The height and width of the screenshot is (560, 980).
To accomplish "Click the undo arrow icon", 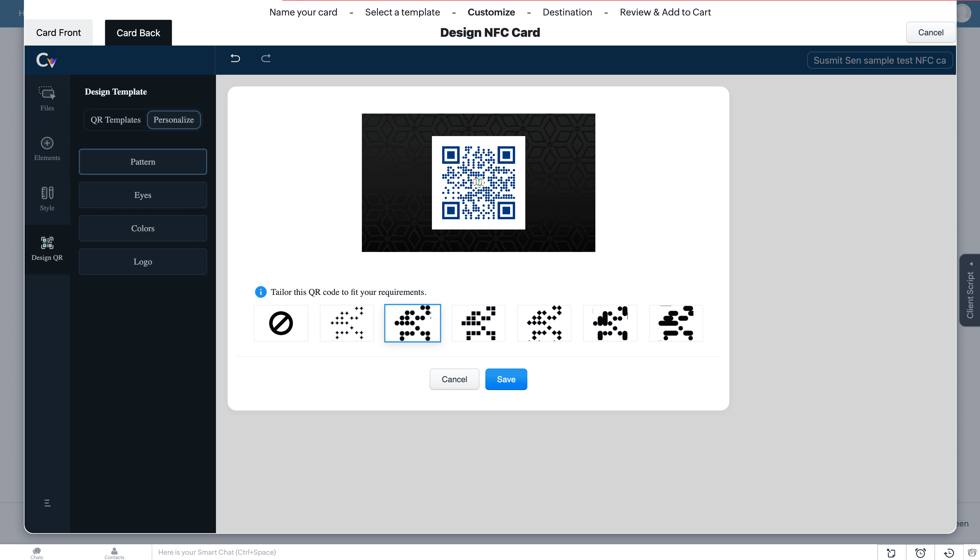I will [x=235, y=58].
